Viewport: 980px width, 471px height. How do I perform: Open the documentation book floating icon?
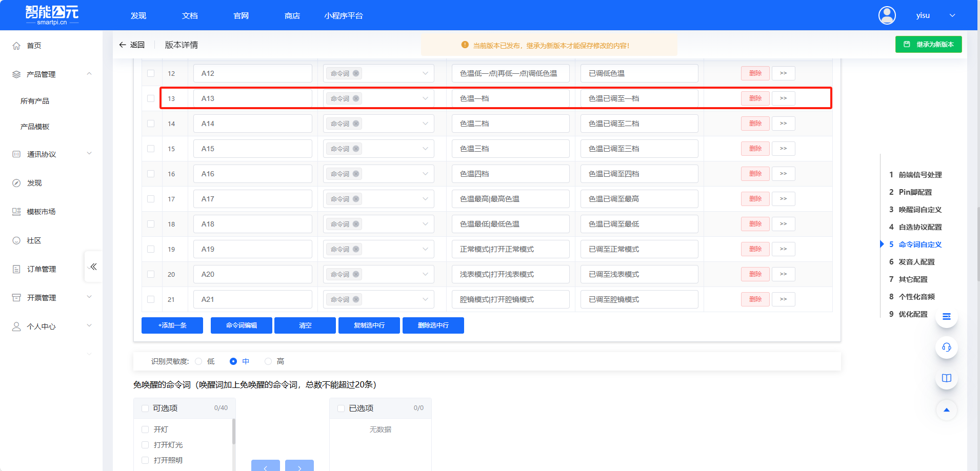[946, 379]
